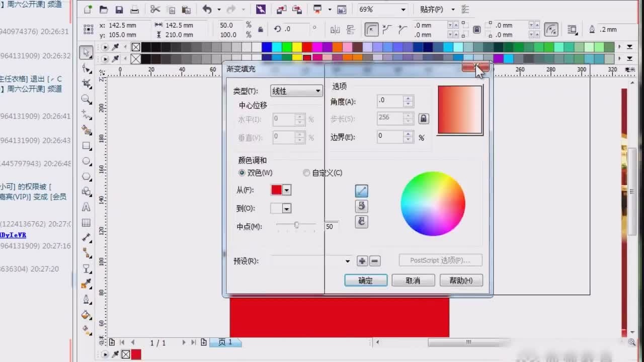644x362 pixels.
Task: Select the Freehand drawing tool
Action: [x=87, y=115]
